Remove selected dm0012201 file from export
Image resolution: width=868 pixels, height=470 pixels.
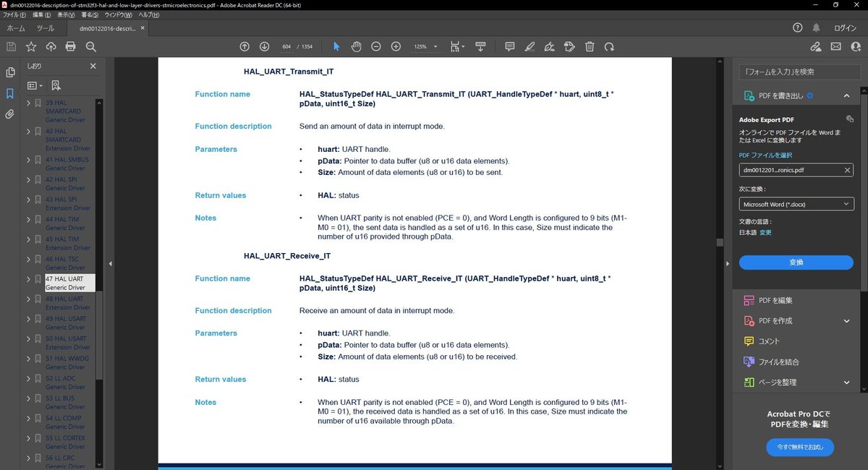click(x=847, y=171)
